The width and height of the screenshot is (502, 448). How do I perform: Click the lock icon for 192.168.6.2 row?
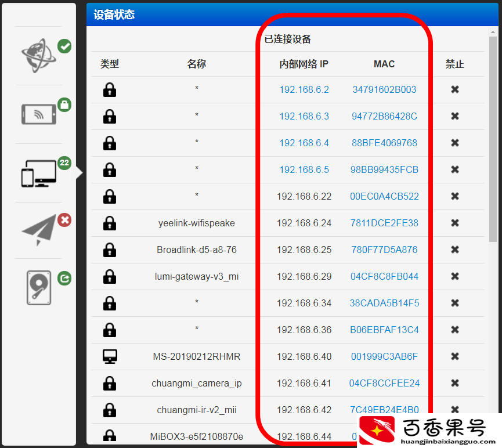point(110,90)
